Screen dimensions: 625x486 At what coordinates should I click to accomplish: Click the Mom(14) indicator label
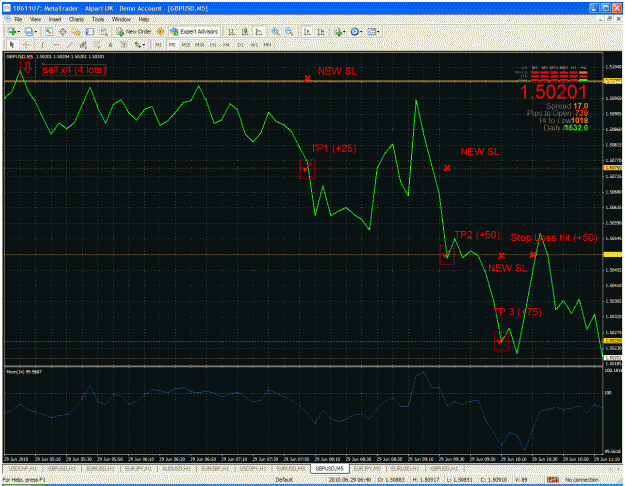[x=24, y=372]
